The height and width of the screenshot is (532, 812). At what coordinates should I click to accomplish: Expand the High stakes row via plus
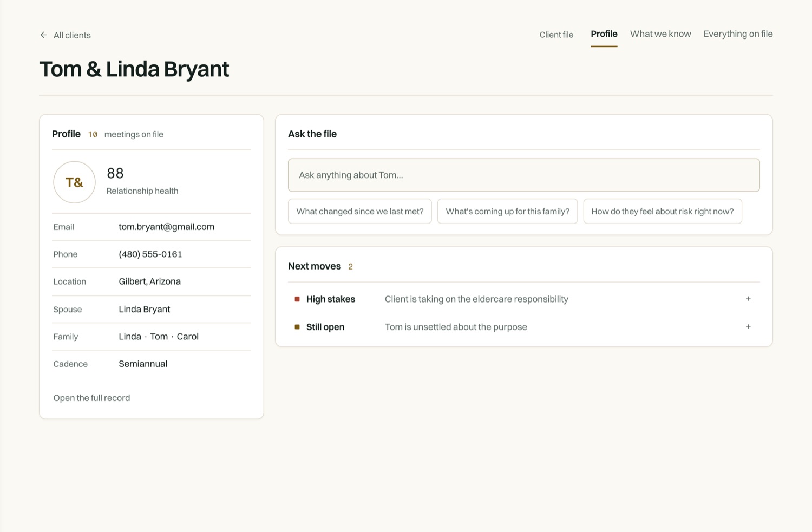[748, 299]
